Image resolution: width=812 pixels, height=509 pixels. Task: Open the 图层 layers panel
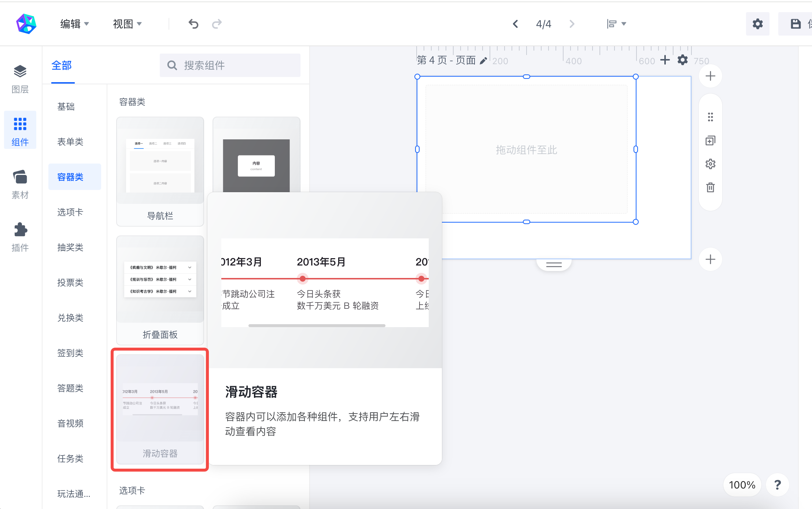[x=20, y=79]
